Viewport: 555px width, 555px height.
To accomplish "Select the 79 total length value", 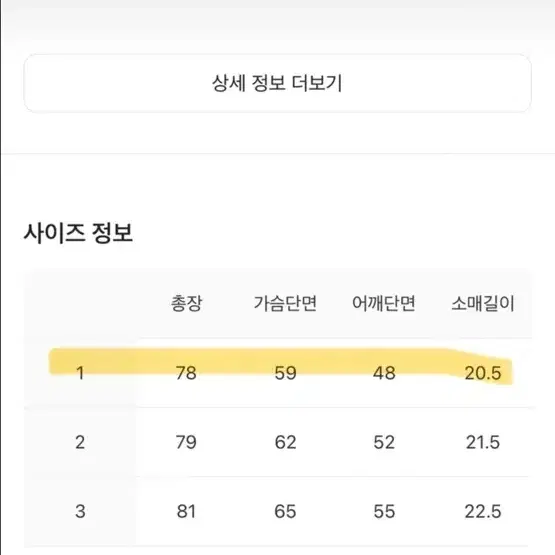I will coord(186,442).
